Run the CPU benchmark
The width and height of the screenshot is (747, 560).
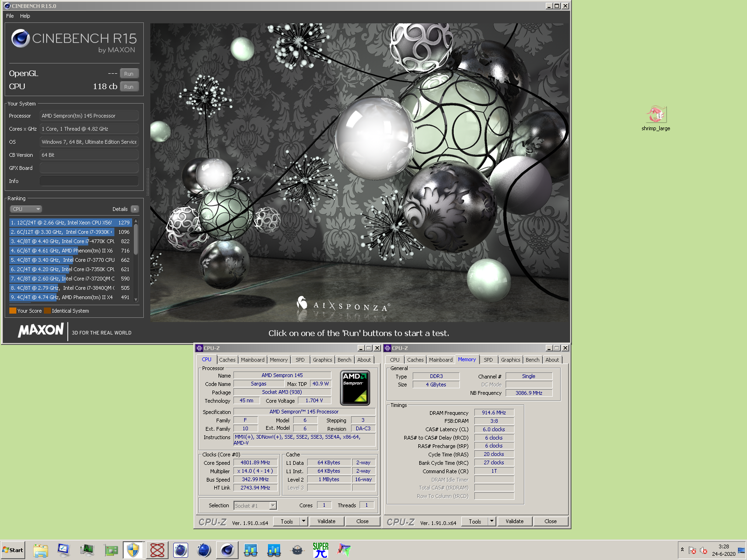129,87
